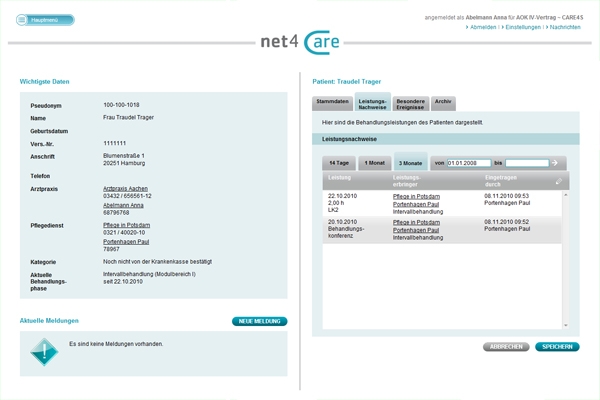Click the arrow icon to apply date range
The image size is (600, 400).
coord(554,163)
